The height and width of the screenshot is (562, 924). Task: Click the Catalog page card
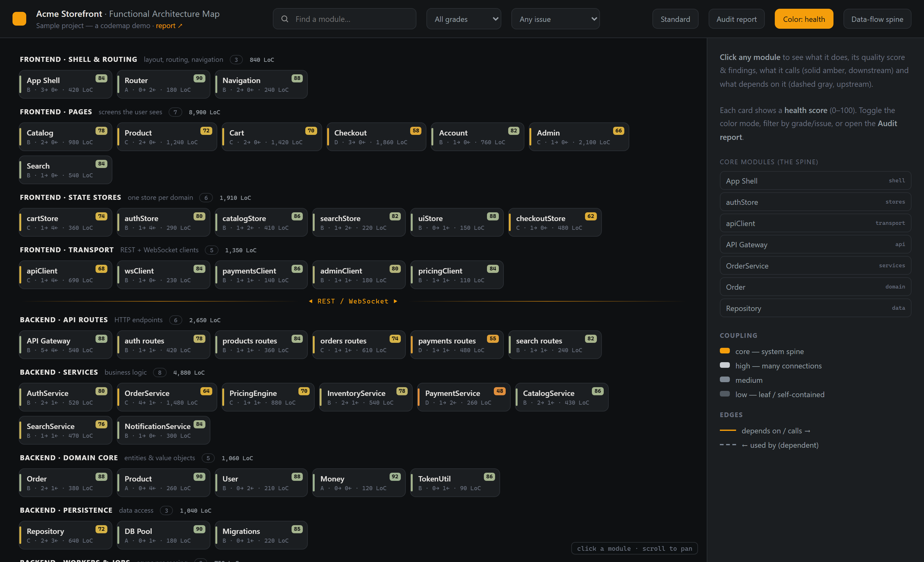[66, 137]
